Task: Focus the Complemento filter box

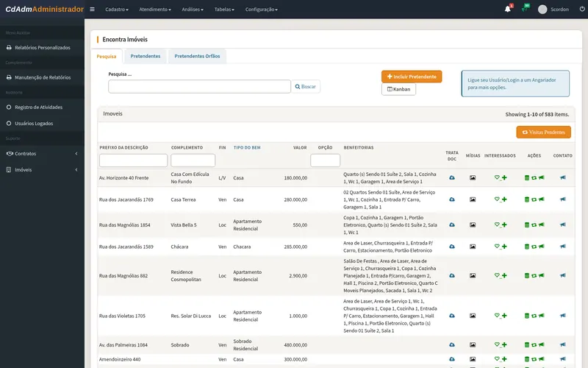Action: pyautogui.click(x=193, y=160)
